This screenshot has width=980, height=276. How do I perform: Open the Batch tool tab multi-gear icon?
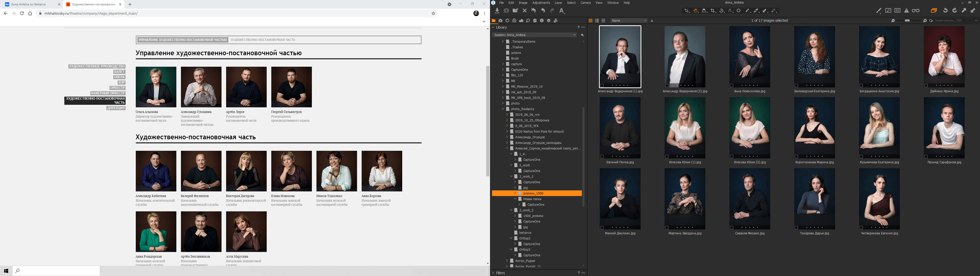coord(555,21)
